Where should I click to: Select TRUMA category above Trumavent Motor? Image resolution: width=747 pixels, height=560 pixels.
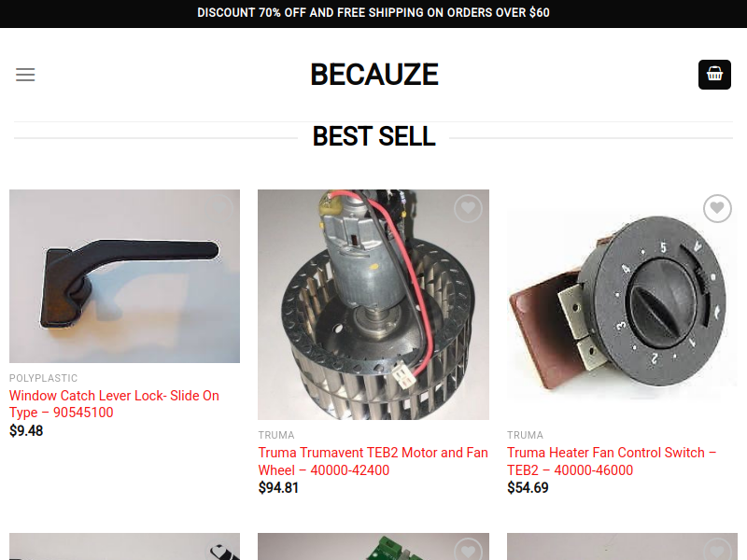pyautogui.click(x=276, y=435)
